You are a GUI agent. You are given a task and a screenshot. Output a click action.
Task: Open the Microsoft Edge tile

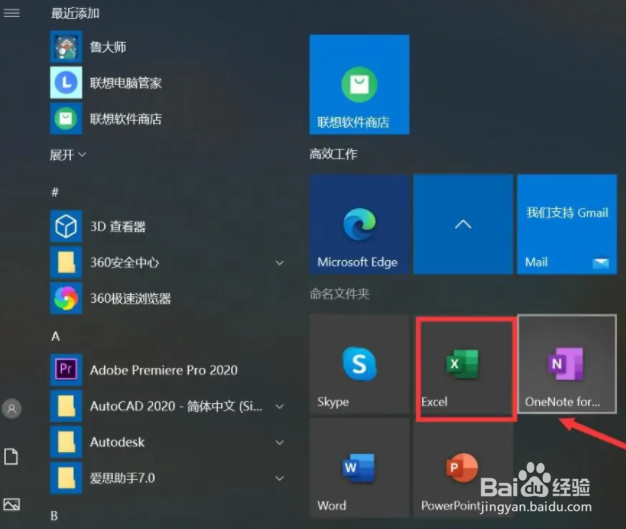click(x=359, y=224)
